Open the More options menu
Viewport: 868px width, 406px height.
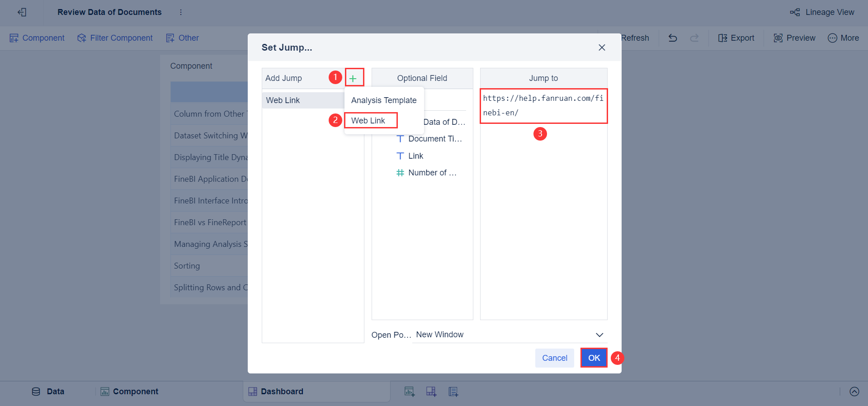pyautogui.click(x=843, y=38)
